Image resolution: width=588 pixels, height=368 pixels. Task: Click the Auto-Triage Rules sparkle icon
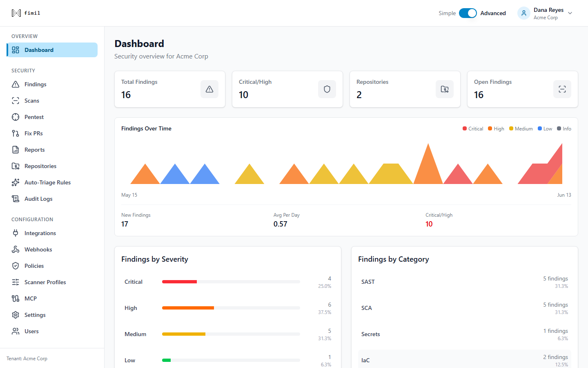tap(16, 182)
